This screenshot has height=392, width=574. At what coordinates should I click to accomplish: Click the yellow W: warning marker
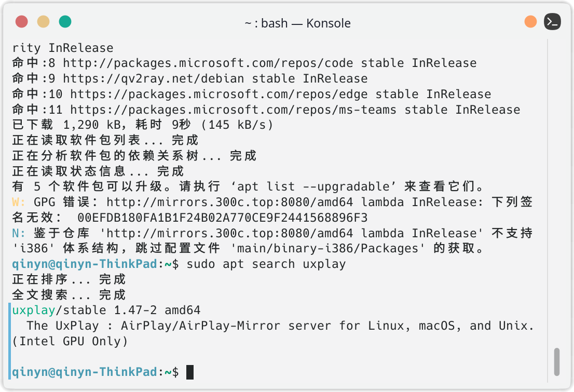click(19, 202)
